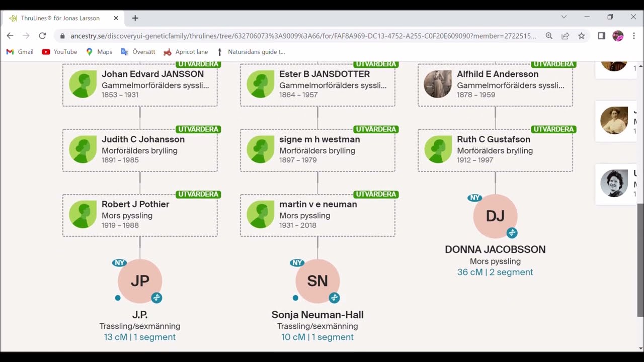This screenshot has width=644, height=362.
Task: Click the DNA icon on JP circle
Action: pos(156,298)
